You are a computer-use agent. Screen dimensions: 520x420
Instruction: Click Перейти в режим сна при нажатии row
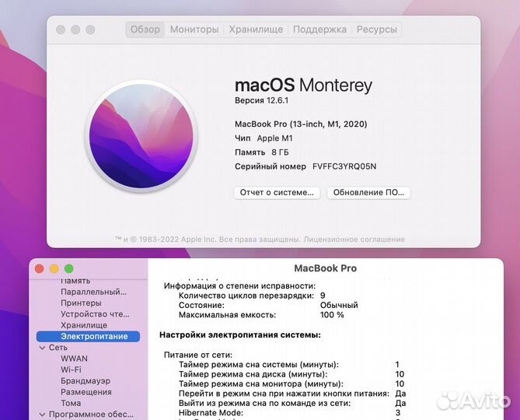coord(292,394)
